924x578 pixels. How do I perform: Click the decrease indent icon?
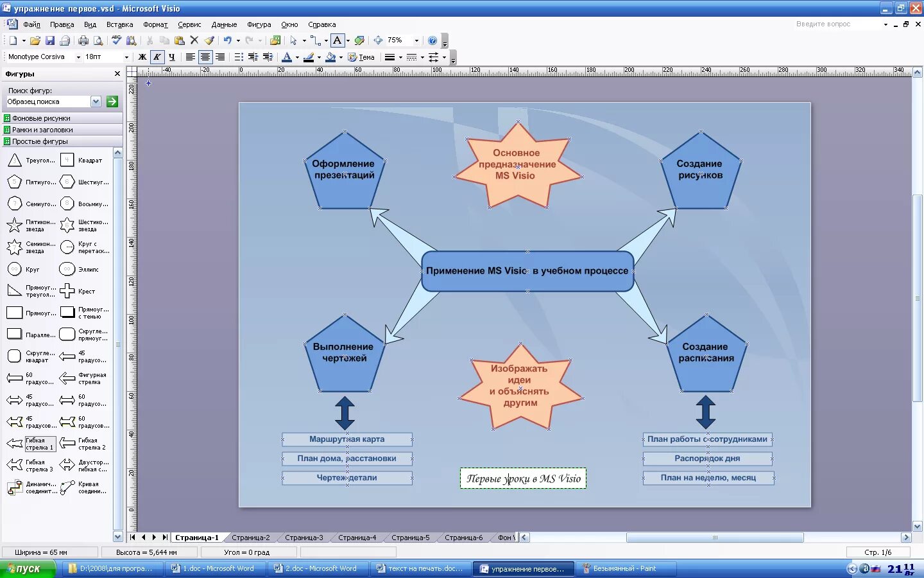(x=253, y=57)
